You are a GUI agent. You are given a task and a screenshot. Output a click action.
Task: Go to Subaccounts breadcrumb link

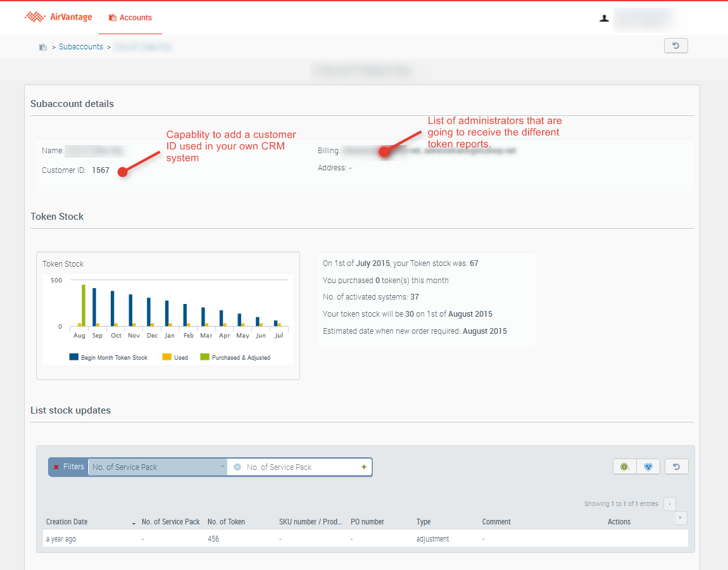pos(81,47)
